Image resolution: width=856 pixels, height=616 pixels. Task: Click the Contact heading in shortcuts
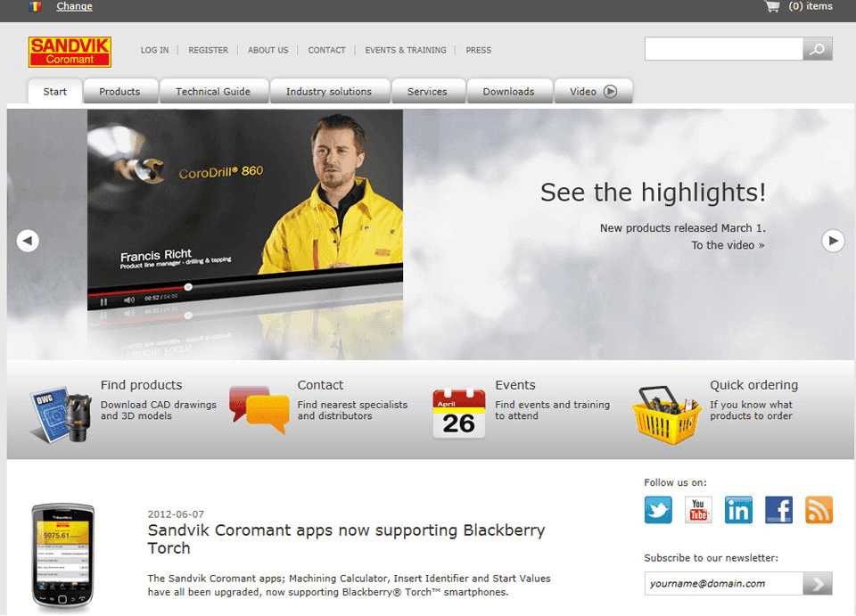tap(320, 385)
